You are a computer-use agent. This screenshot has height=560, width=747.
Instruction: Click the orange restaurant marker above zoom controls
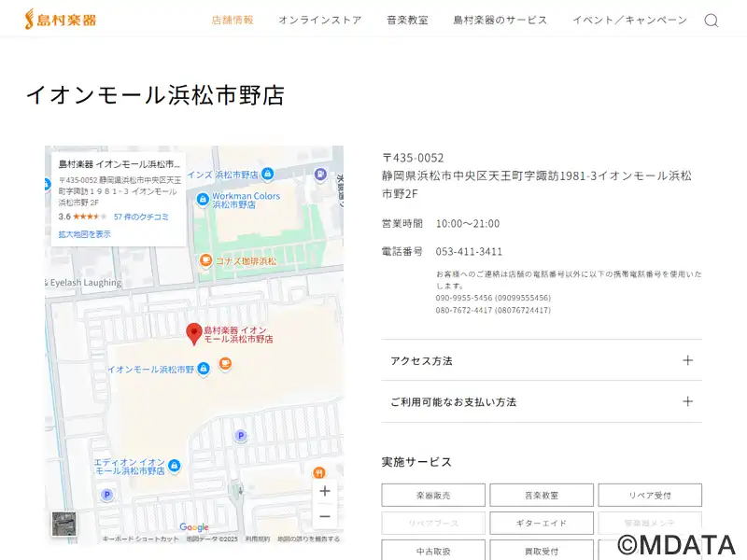click(x=319, y=473)
